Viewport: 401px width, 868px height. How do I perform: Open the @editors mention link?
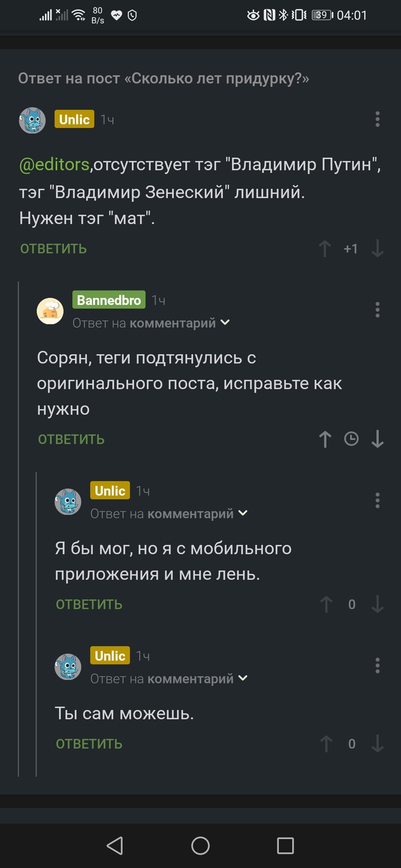54,165
